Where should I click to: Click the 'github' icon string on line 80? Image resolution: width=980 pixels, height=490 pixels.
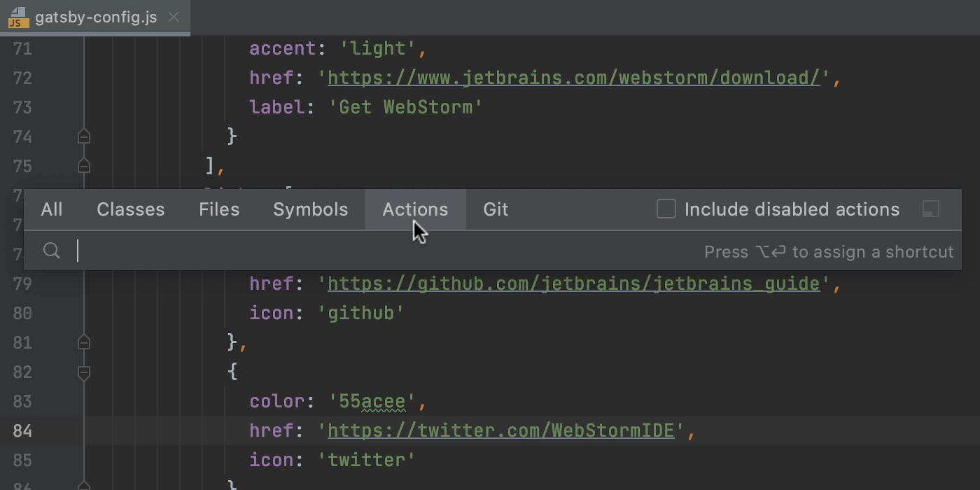coord(360,313)
